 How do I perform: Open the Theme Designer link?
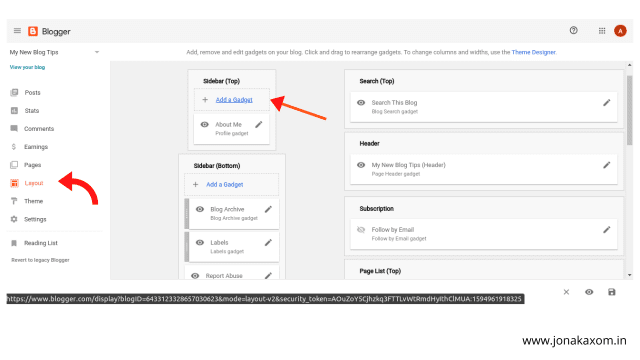[x=533, y=52]
